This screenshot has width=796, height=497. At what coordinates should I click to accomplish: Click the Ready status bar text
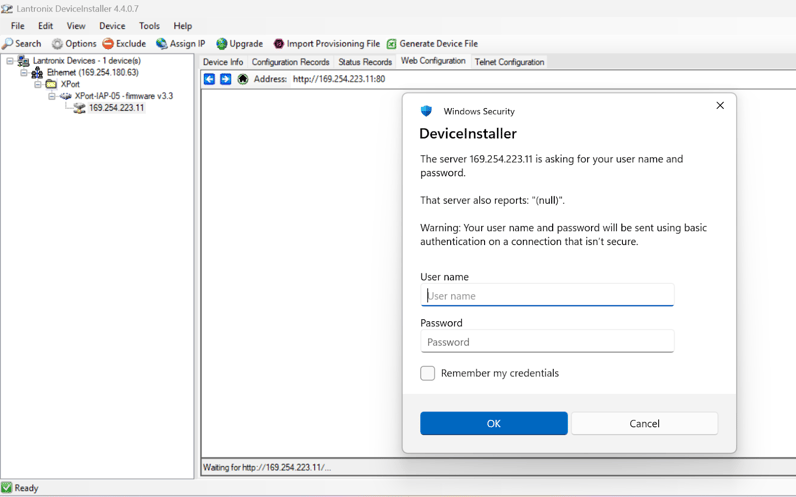[x=26, y=488]
